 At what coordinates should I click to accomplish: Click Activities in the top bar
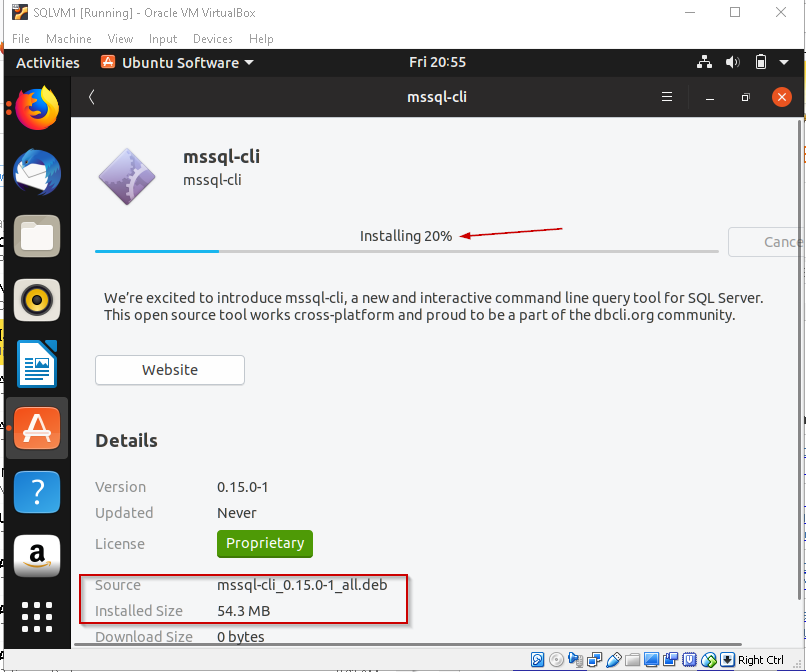tap(48, 62)
